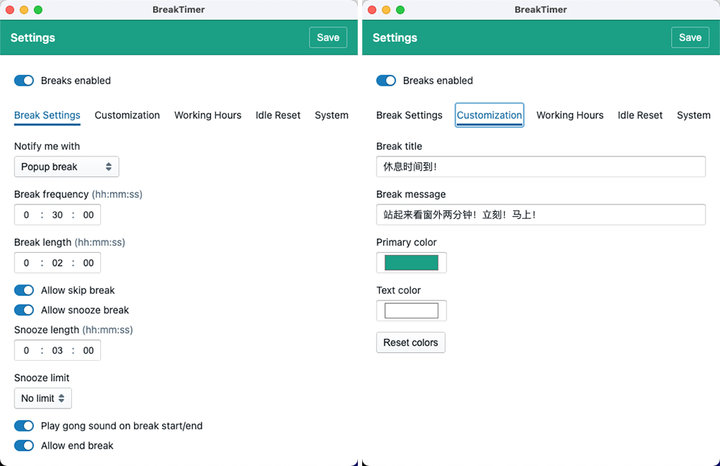Open System tab in left window

coord(332,115)
